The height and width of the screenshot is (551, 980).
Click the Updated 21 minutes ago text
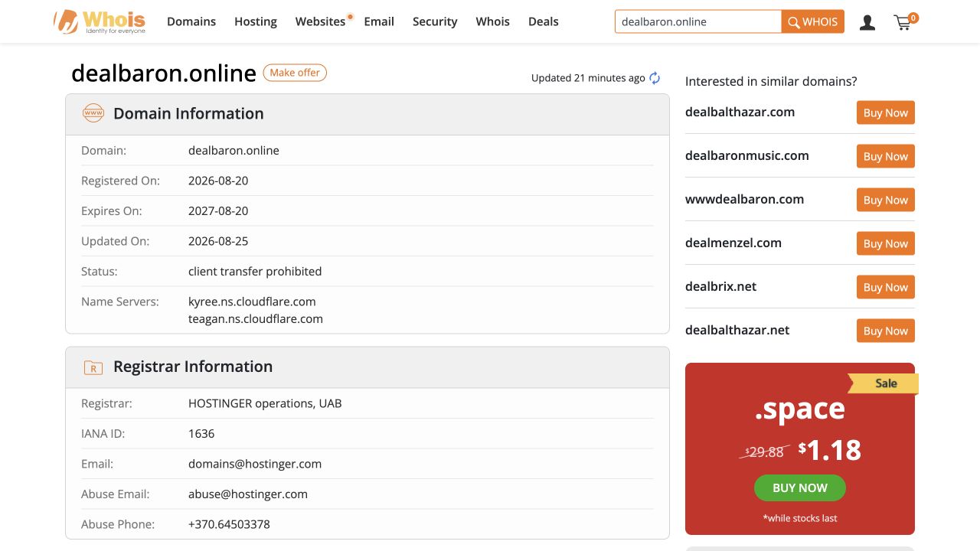click(x=588, y=78)
